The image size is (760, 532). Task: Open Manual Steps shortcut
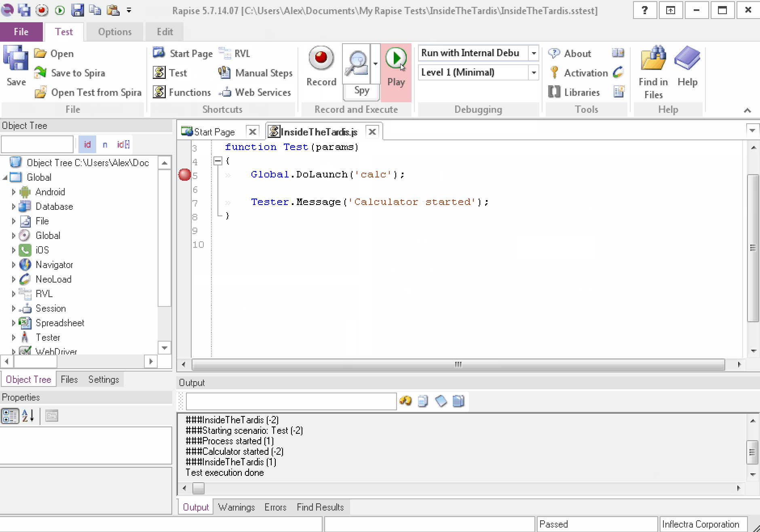click(x=255, y=73)
